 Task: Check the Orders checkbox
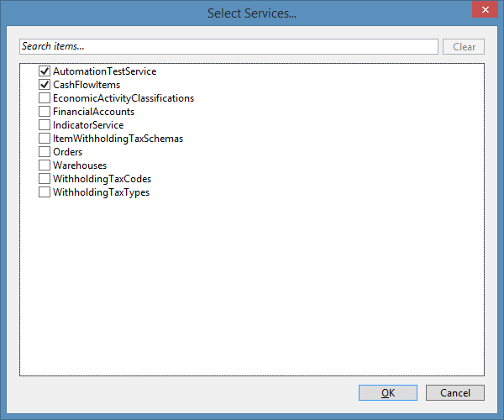(45, 151)
